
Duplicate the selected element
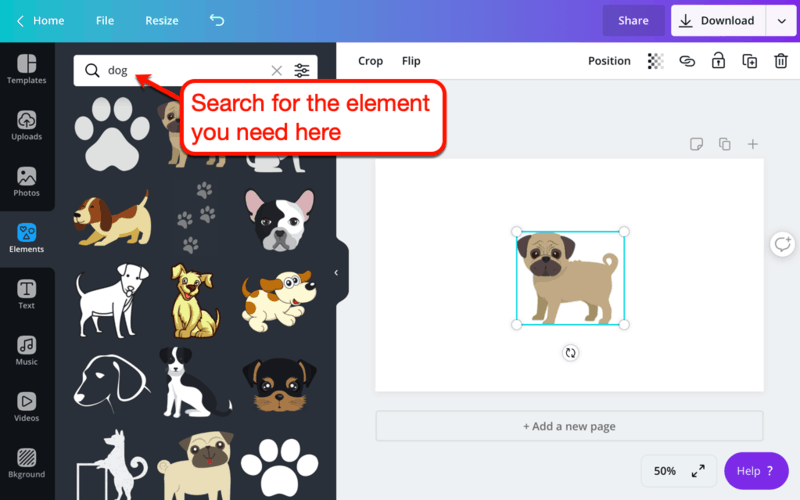(x=749, y=61)
